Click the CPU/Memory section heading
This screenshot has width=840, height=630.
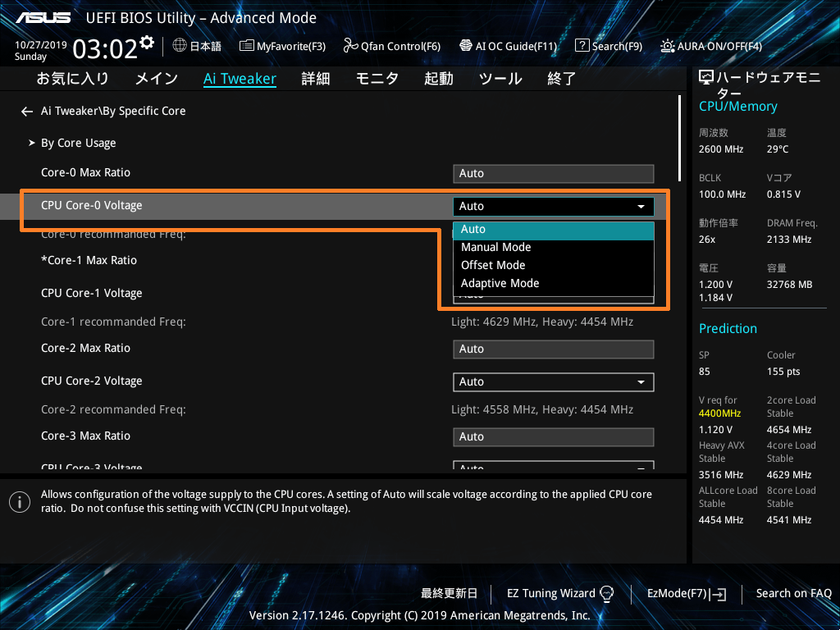(x=738, y=107)
